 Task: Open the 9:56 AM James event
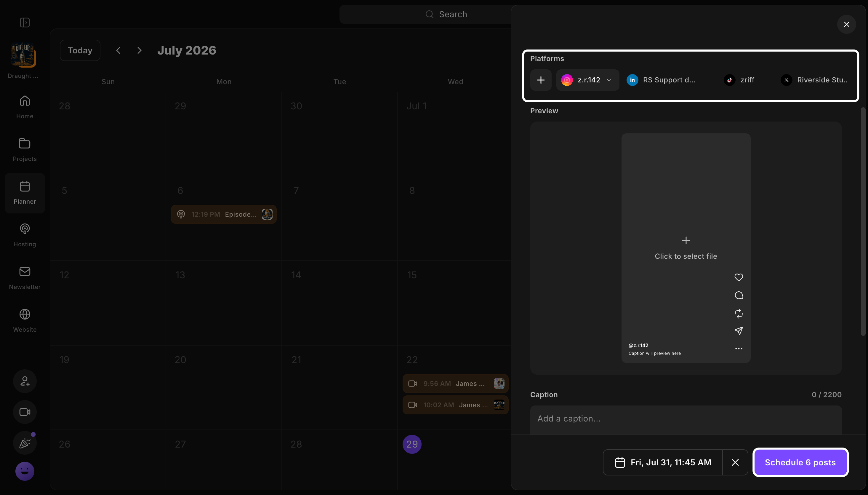456,384
